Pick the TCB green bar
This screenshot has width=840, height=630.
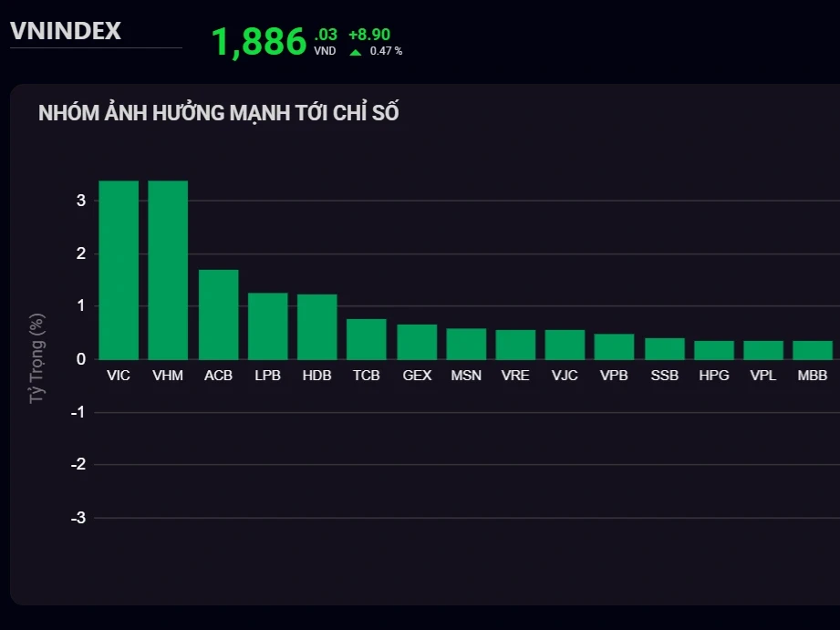click(x=367, y=339)
